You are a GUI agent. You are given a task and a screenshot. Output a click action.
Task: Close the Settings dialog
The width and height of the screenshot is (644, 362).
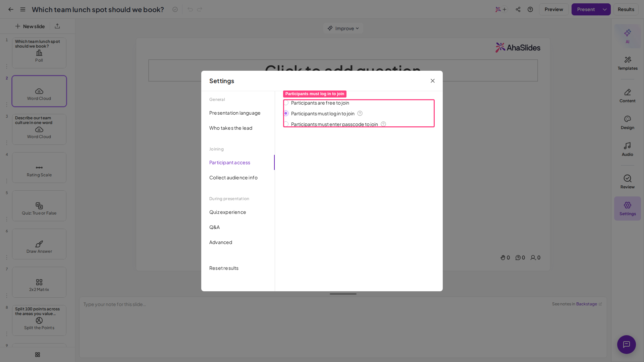433,81
